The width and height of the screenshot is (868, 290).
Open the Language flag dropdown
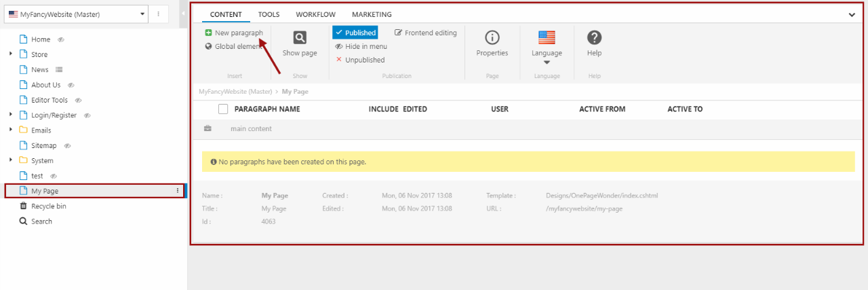[x=547, y=45]
